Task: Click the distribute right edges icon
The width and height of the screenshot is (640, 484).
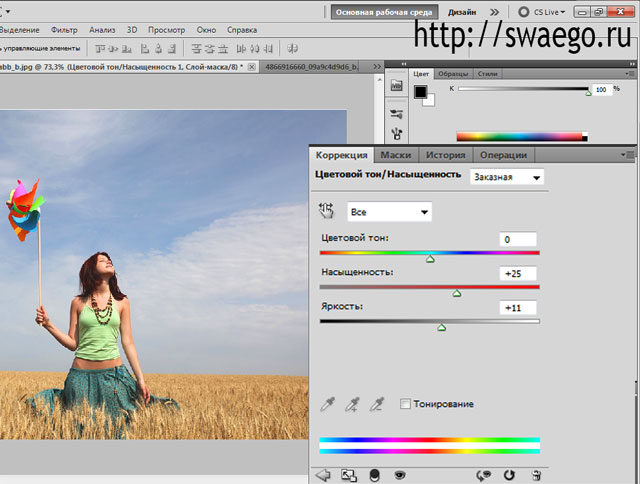Action: point(268,49)
